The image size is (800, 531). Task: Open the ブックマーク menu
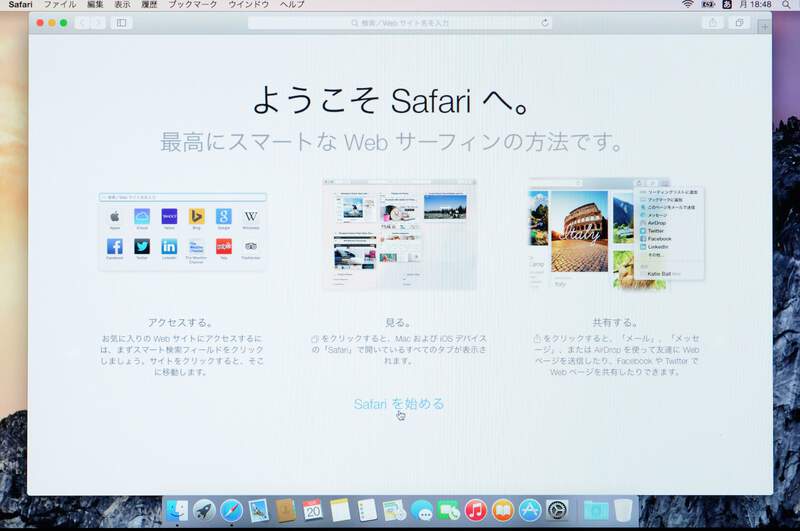[x=192, y=4]
